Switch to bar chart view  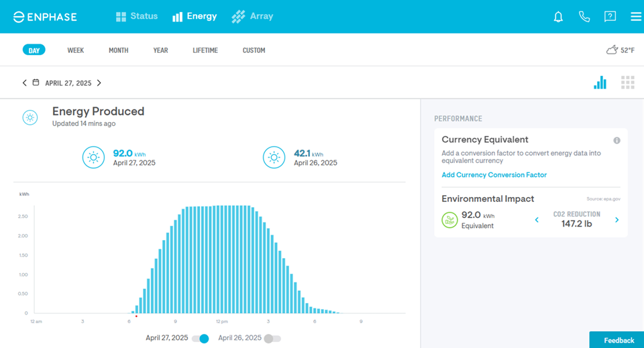pos(600,82)
